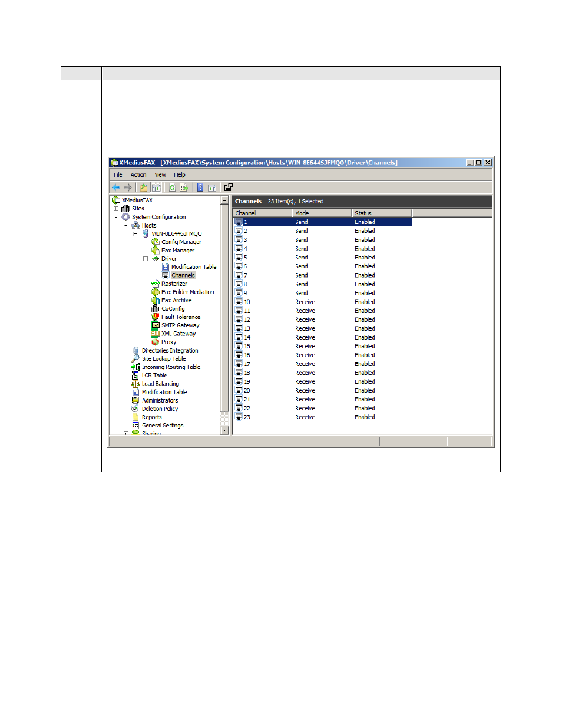
Task: Select the top-level Modification Table node
Action: point(164,392)
